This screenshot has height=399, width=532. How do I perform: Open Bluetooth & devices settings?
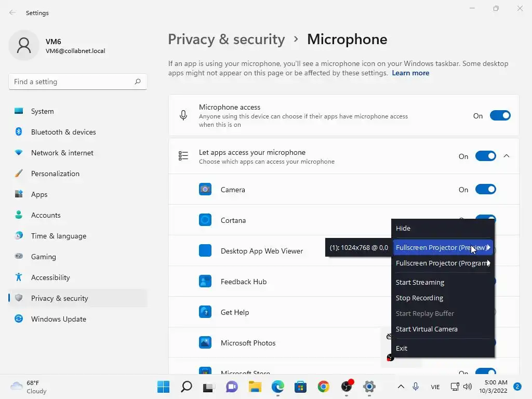78,132
